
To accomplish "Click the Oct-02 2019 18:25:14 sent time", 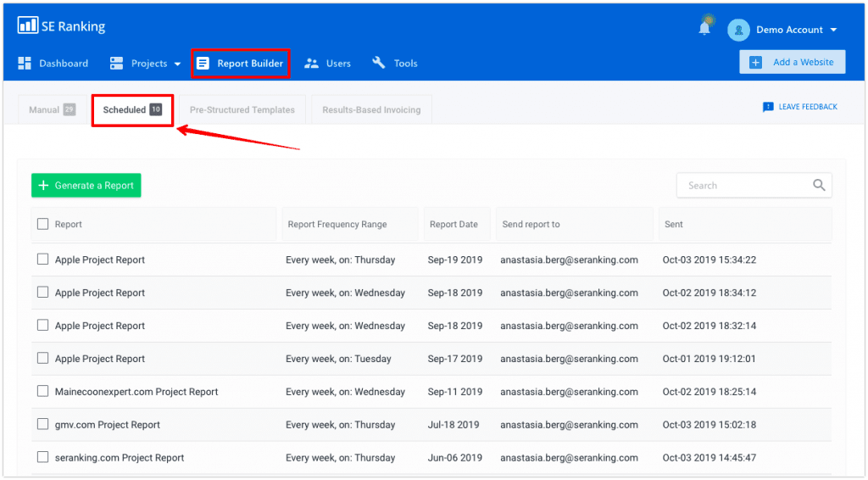I will click(x=709, y=392).
